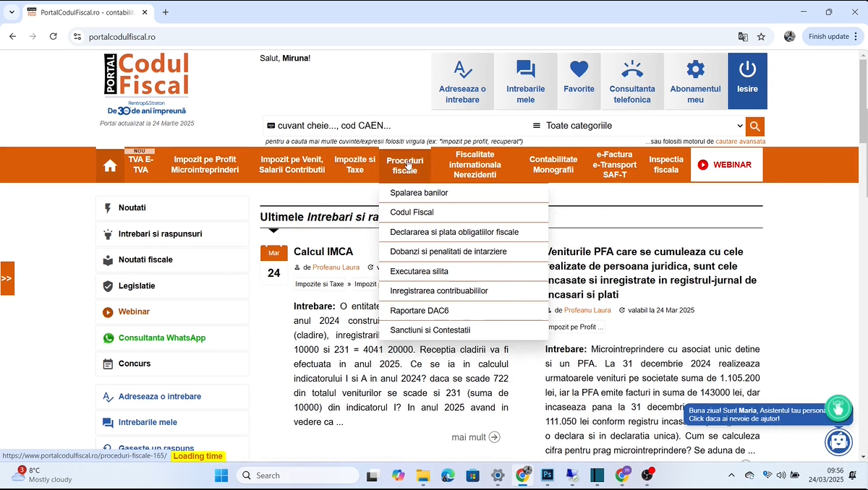
Task: Choose Dobanzi si penalitati de intarziere
Action: coord(464,252)
